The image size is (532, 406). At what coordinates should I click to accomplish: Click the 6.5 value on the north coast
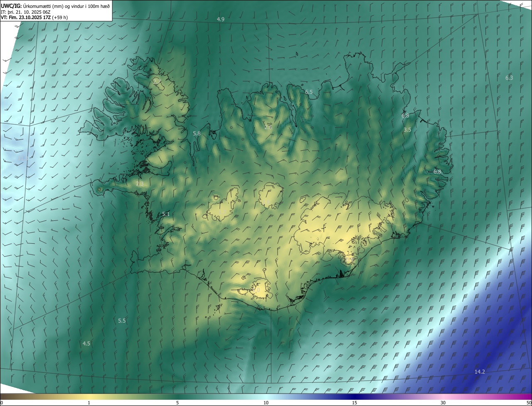point(309,92)
